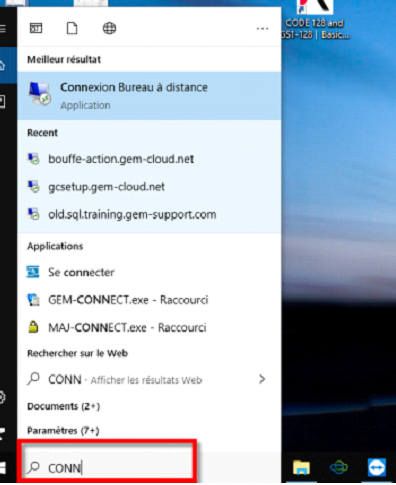
Task: Click magnifier icon in search box
Action: coord(33,467)
